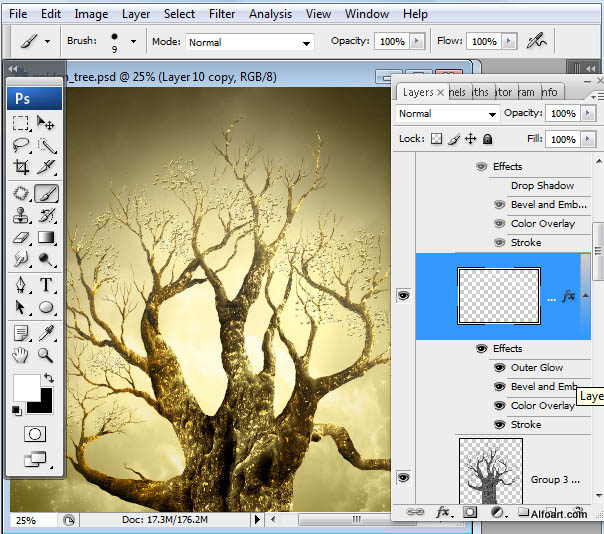Screen dimensions: 604x534
Task: Open the layer Fill slider arrow
Action: (x=585, y=139)
